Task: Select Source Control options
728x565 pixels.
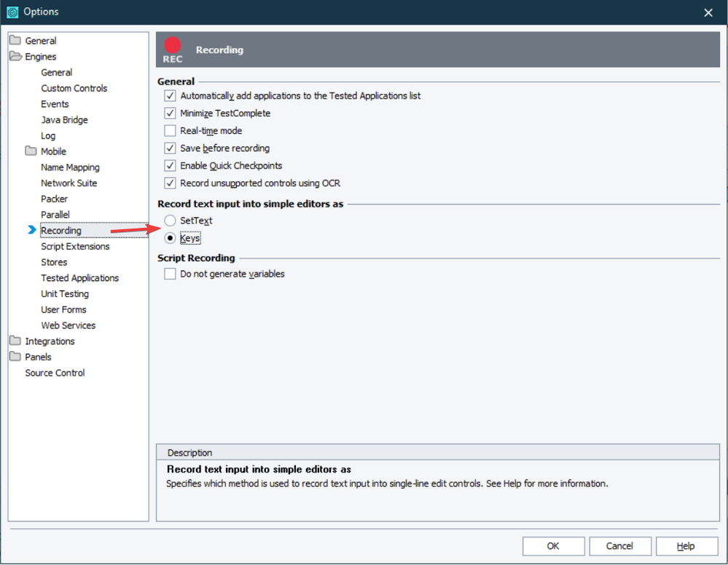Action: 55,373
